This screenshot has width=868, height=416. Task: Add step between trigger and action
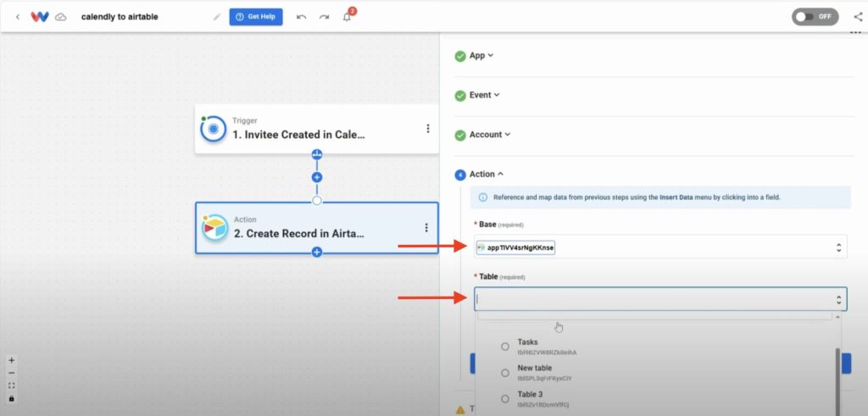click(317, 178)
